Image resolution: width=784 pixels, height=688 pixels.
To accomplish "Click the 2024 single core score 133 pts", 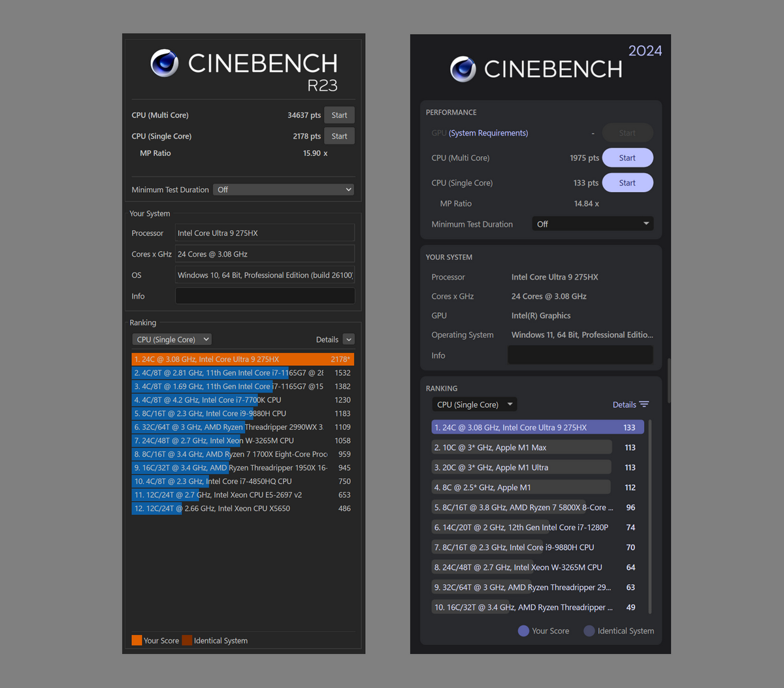I will point(585,183).
